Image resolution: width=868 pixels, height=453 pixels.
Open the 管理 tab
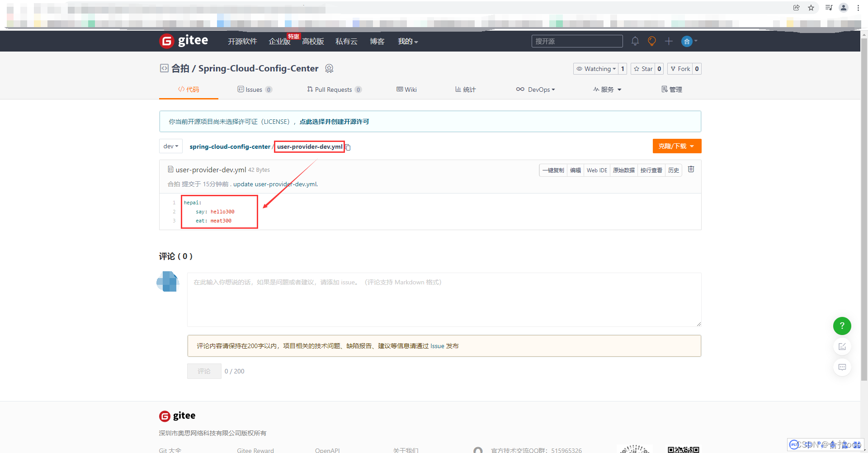click(672, 90)
